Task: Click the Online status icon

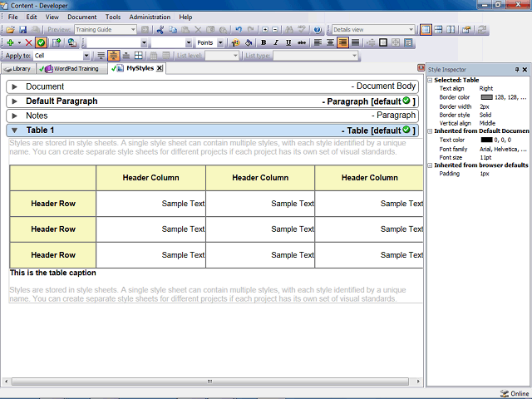Action: [505, 393]
